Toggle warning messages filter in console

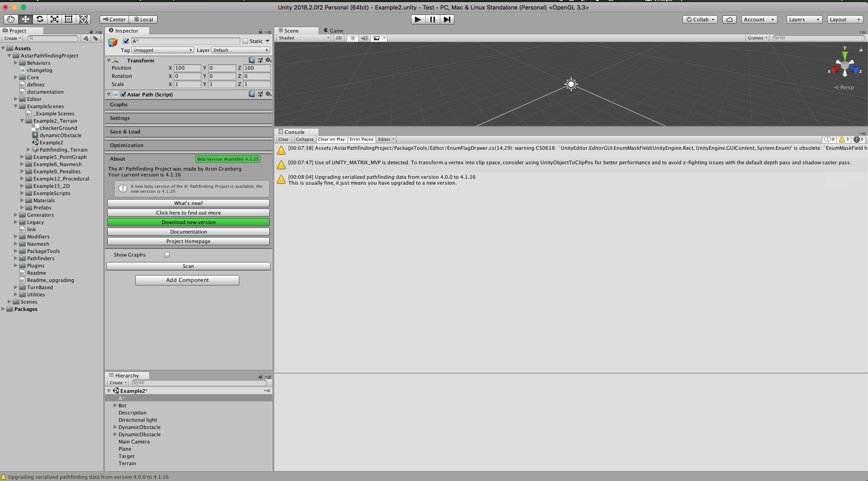844,139
